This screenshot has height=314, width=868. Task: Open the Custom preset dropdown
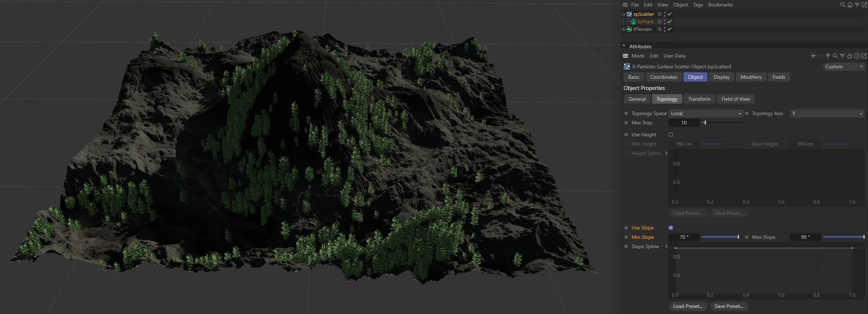(x=844, y=67)
